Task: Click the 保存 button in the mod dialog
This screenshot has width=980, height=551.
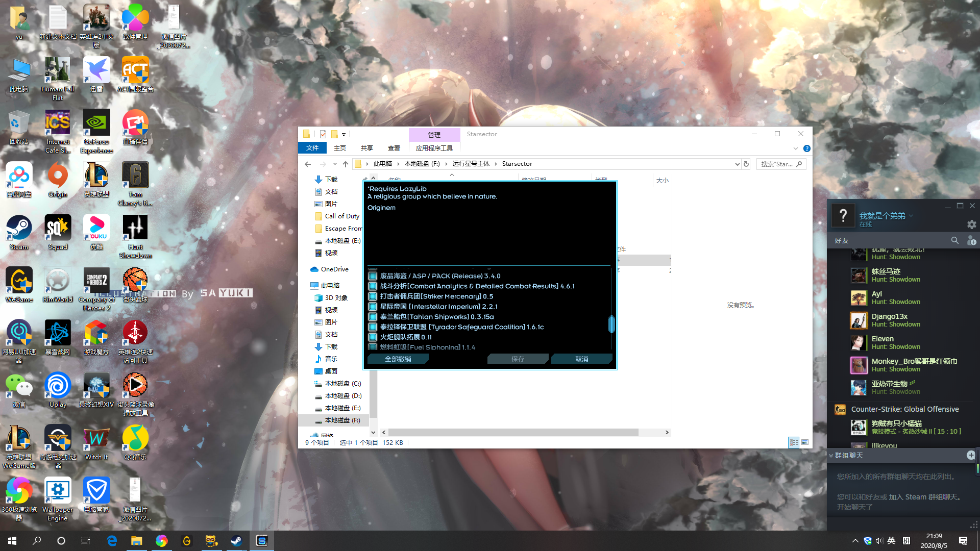Action: (518, 359)
